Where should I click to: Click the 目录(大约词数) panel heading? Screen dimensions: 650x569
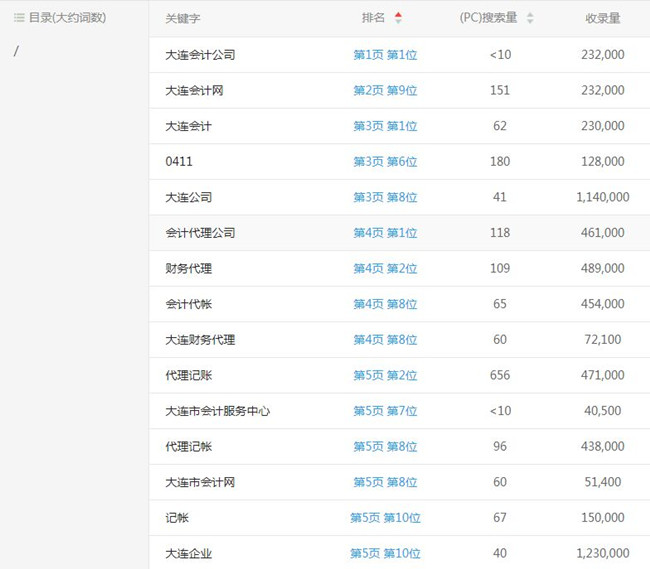67,18
